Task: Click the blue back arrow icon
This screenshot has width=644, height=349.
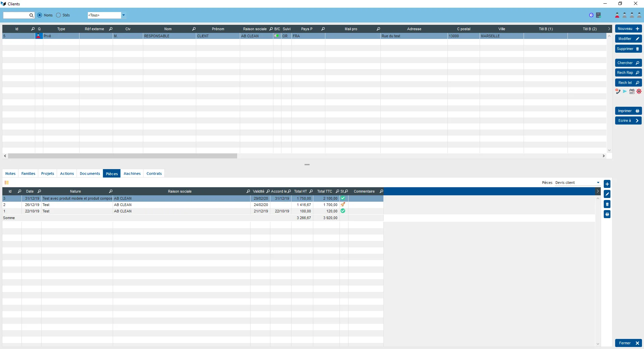Action: (591, 15)
